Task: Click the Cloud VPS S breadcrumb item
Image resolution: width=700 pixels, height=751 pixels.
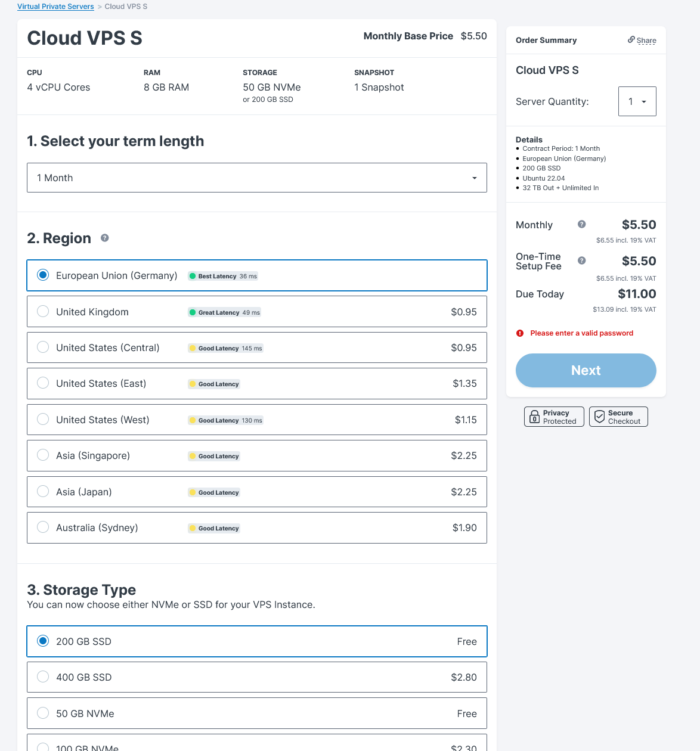Action: (x=126, y=6)
